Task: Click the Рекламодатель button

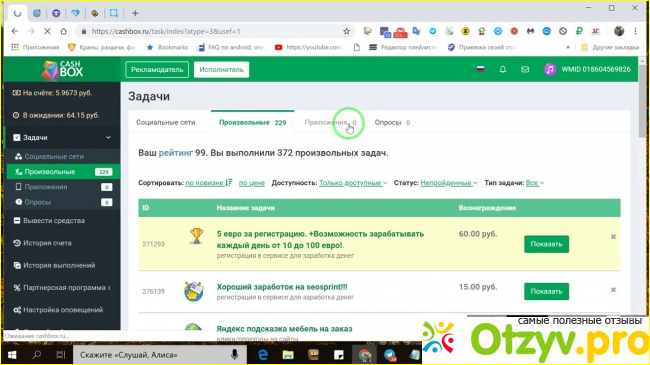Action: tap(157, 70)
